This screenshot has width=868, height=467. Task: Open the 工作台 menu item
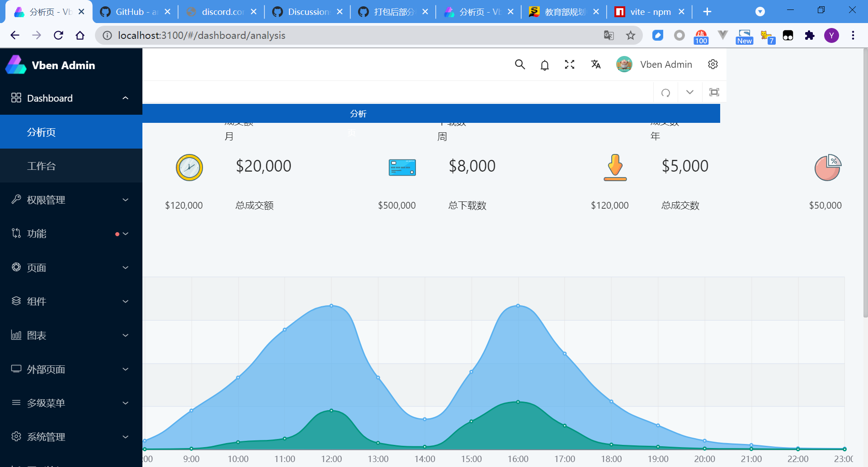[x=71, y=166]
